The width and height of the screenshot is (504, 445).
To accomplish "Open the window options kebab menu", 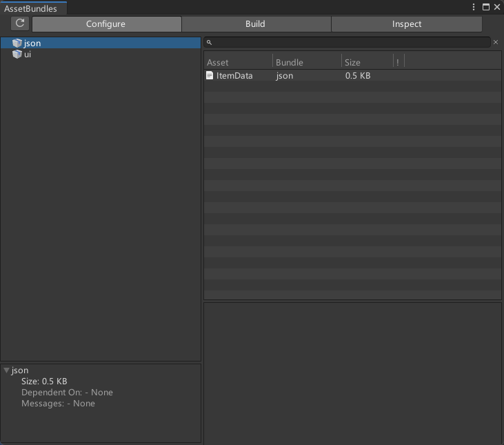I will (474, 7).
